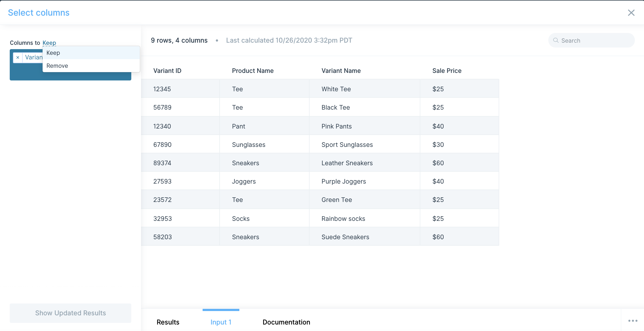Click the Sale Price column header
Screen dimensions: 644x331
pyautogui.click(x=447, y=71)
